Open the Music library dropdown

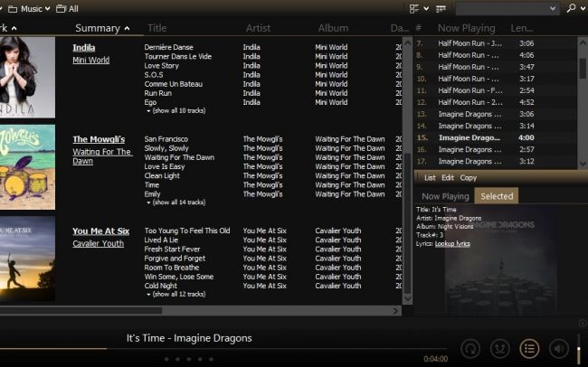coord(34,8)
